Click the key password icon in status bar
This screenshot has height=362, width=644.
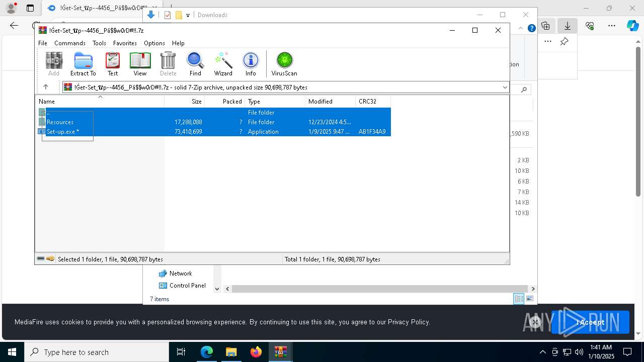(x=50, y=259)
